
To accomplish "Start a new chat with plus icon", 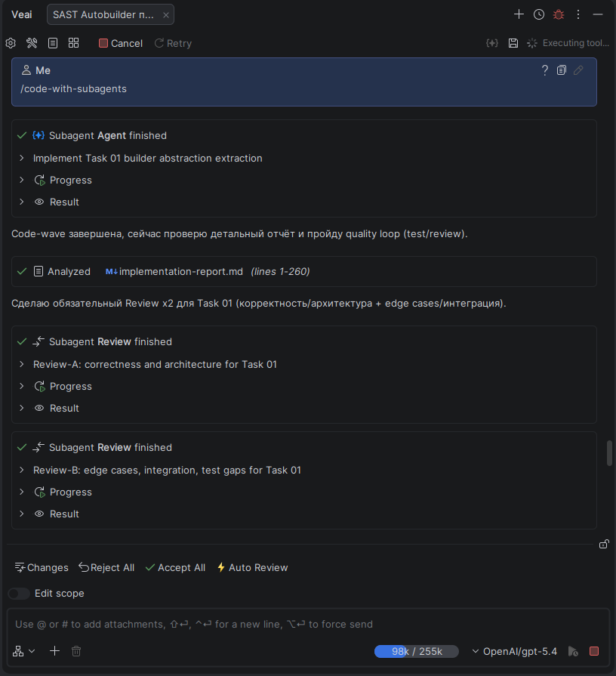I will [519, 14].
